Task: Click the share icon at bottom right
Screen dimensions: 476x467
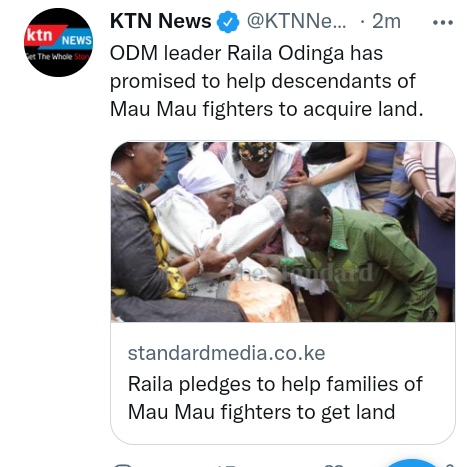Action: click(x=450, y=465)
